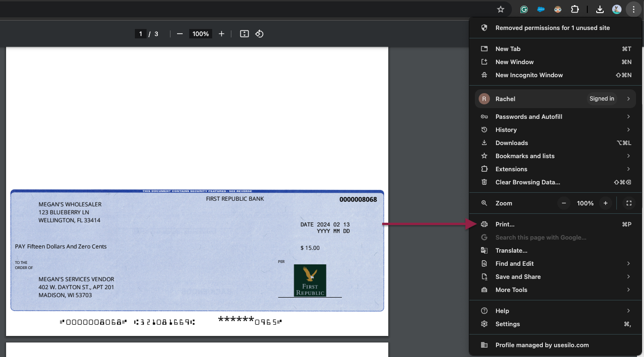This screenshot has height=357, width=644.
Task: Open the Grammarly extension icon
Action: pyautogui.click(x=524, y=9)
